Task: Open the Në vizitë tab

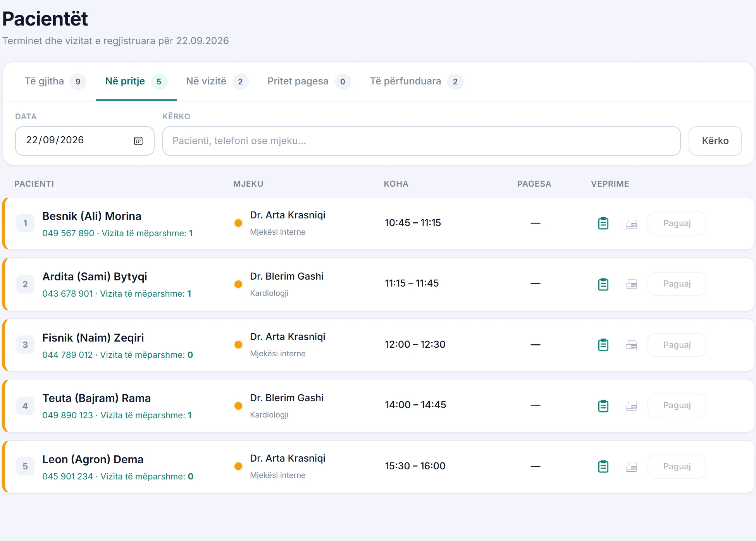Action: [217, 81]
